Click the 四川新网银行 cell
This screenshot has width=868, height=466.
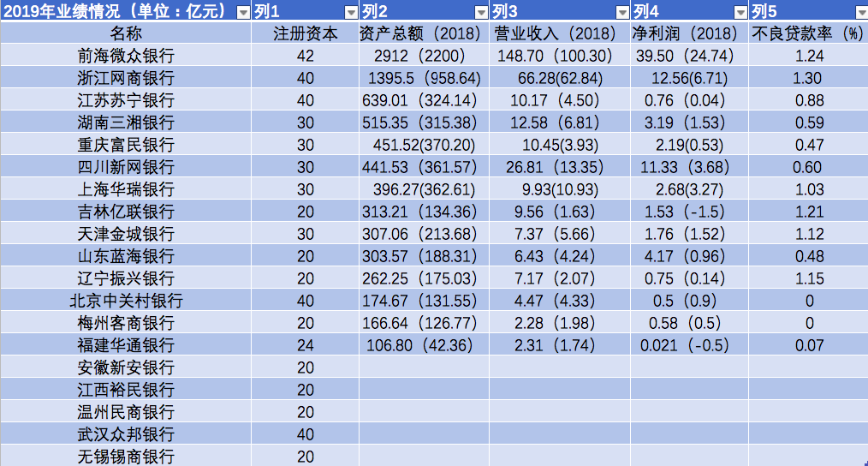point(126,167)
